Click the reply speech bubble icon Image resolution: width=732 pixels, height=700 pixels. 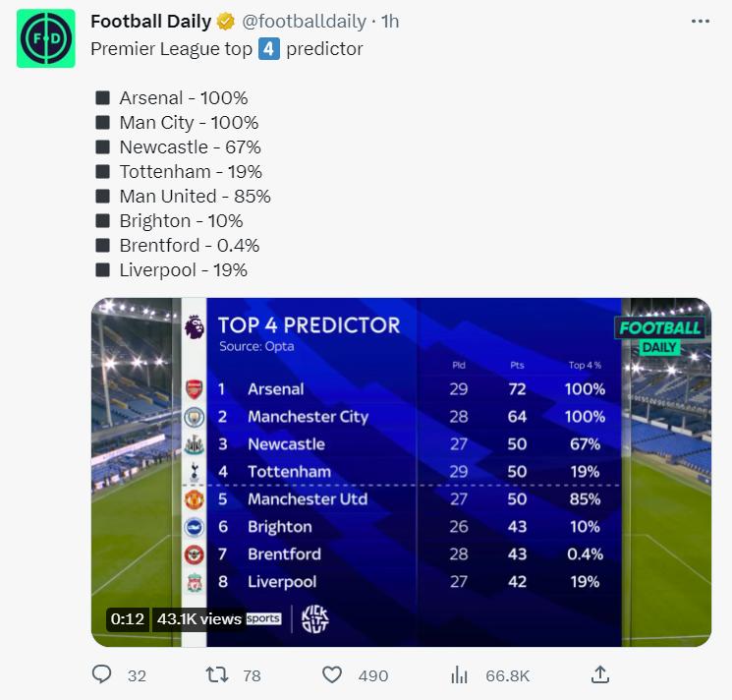click(x=102, y=674)
